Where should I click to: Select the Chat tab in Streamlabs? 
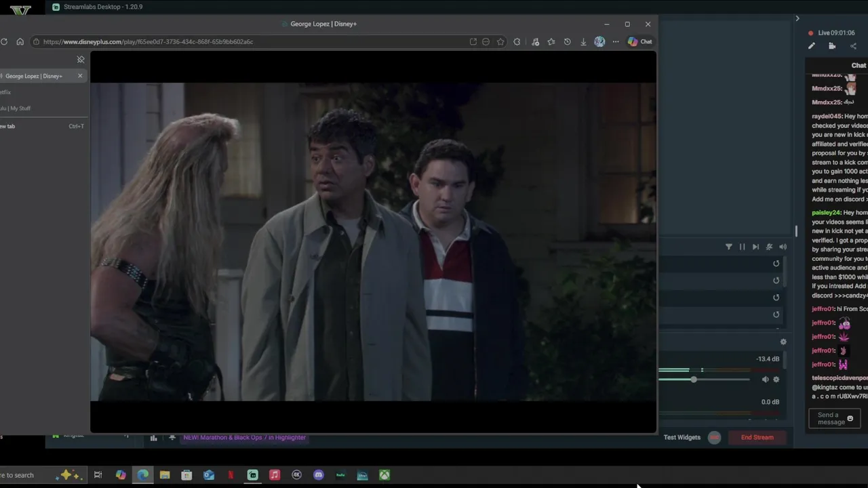click(x=859, y=65)
